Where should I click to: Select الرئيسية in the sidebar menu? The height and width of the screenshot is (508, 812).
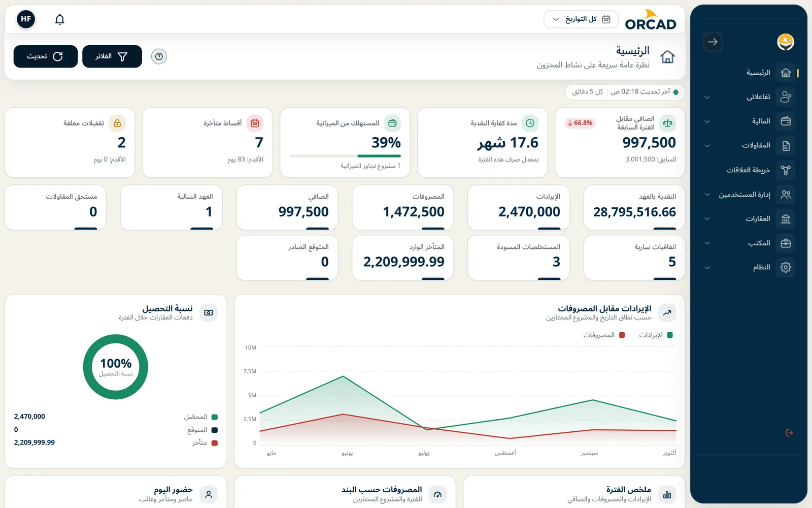(749, 73)
